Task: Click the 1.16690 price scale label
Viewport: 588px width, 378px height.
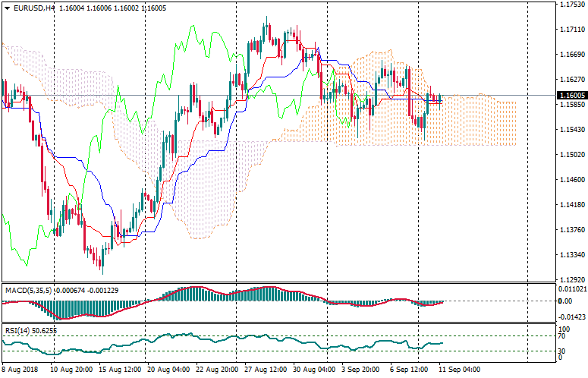Action: [x=571, y=55]
